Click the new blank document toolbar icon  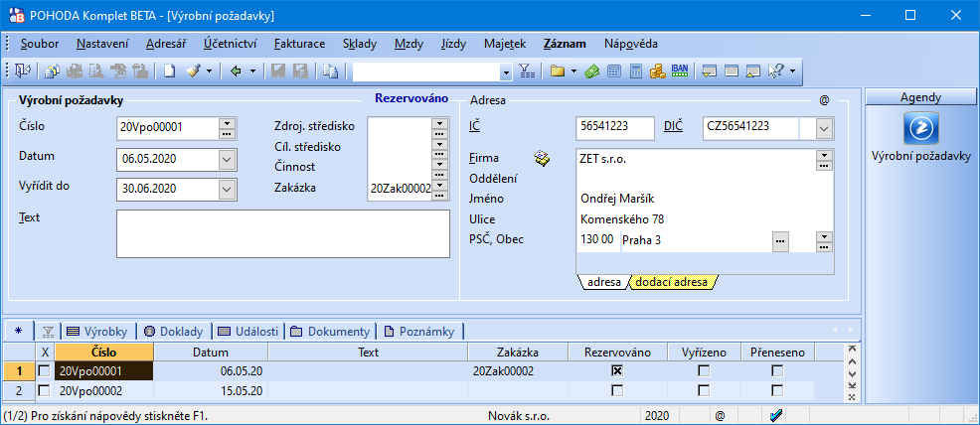click(x=169, y=71)
